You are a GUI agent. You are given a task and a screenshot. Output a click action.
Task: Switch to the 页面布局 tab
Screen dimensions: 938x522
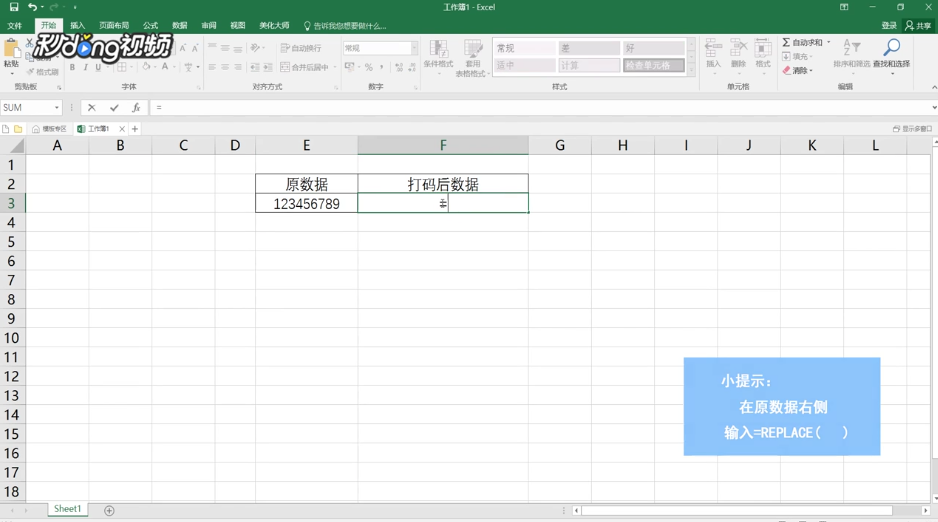point(114,26)
